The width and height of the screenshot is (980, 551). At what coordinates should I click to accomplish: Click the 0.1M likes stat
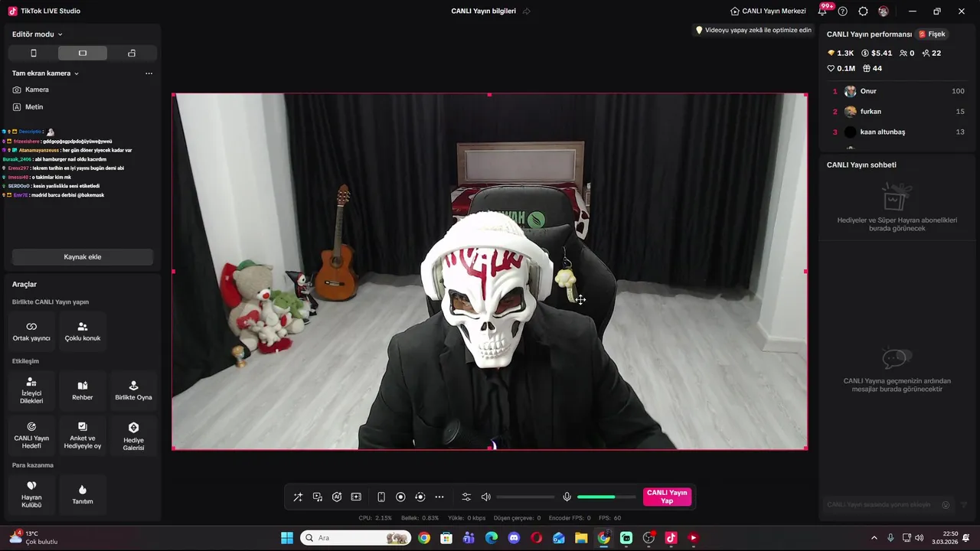[x=841, y=69]
